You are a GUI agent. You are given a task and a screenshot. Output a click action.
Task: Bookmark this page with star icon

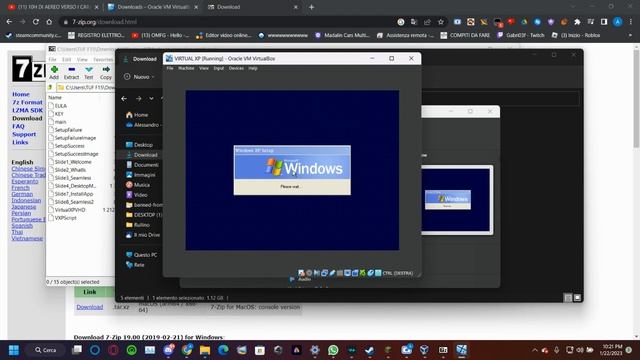(x=441, y=22)
